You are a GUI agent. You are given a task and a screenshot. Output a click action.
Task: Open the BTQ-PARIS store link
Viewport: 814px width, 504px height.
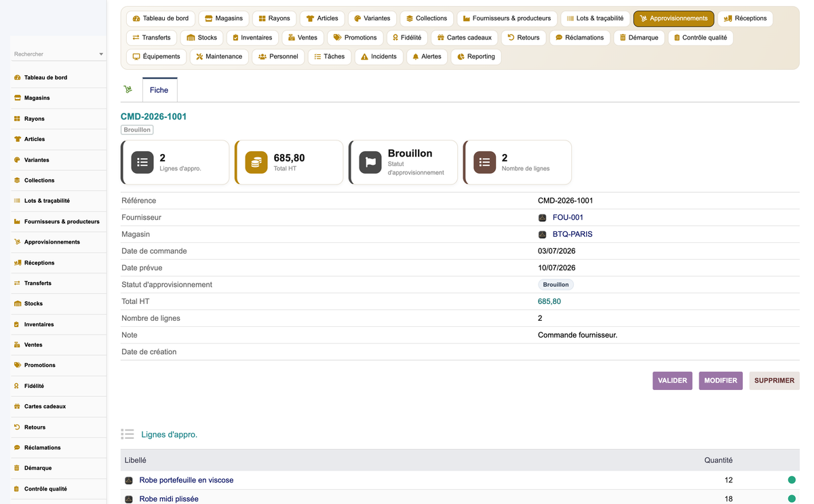coord(573,234)
